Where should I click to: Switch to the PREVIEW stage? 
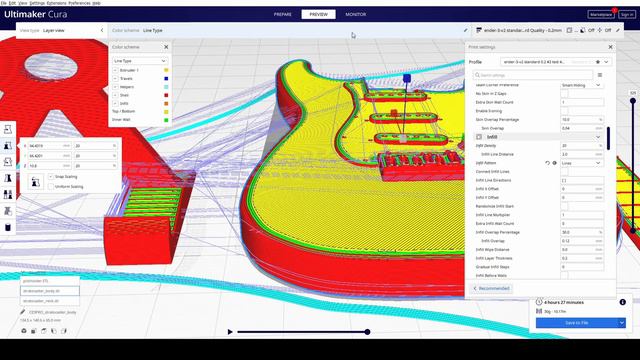tap(318, 14)
